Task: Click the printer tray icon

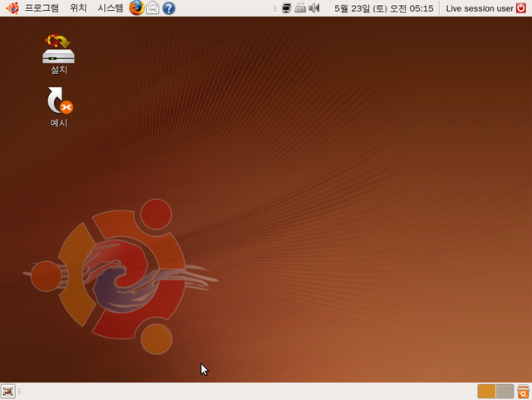Action: pyautogui.click(x=300, y=8)
